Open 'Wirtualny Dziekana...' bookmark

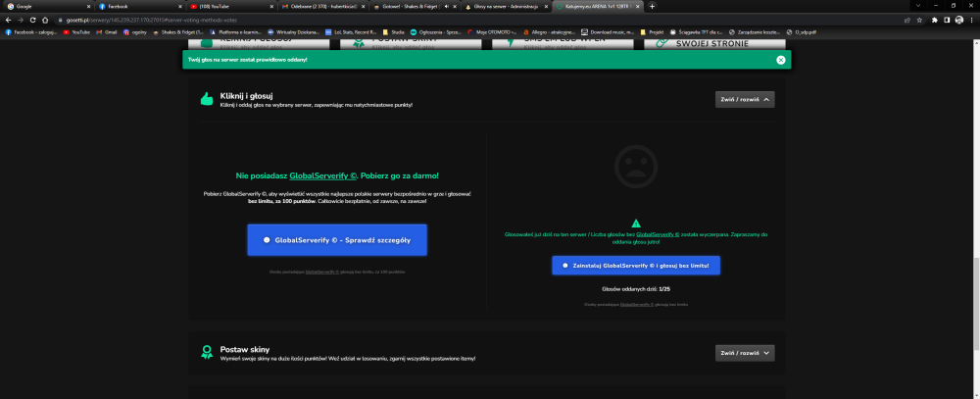[294, 32]
